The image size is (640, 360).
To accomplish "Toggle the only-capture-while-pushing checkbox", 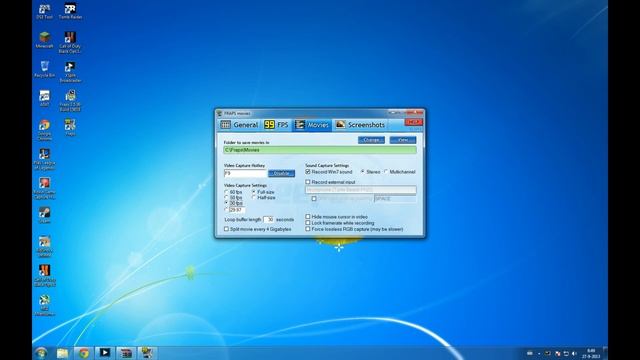I will coord(314,199).
